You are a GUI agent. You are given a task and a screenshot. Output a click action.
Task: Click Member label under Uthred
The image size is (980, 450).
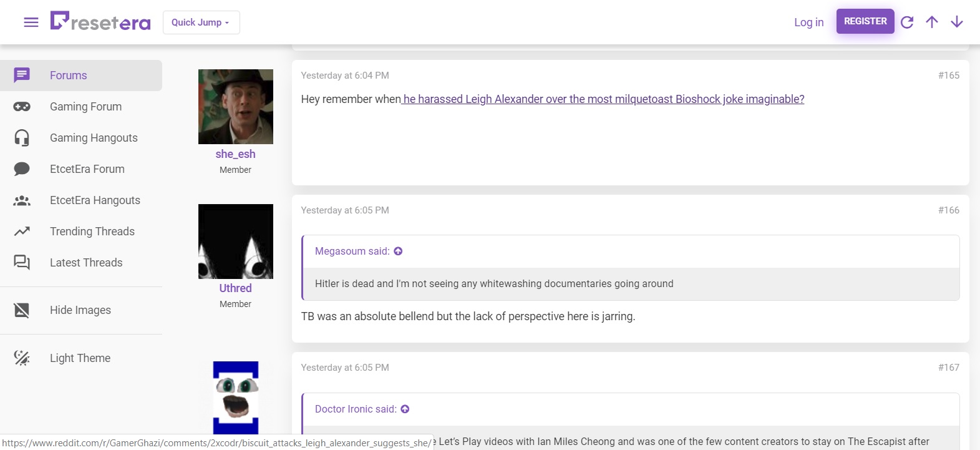(235, 304)
